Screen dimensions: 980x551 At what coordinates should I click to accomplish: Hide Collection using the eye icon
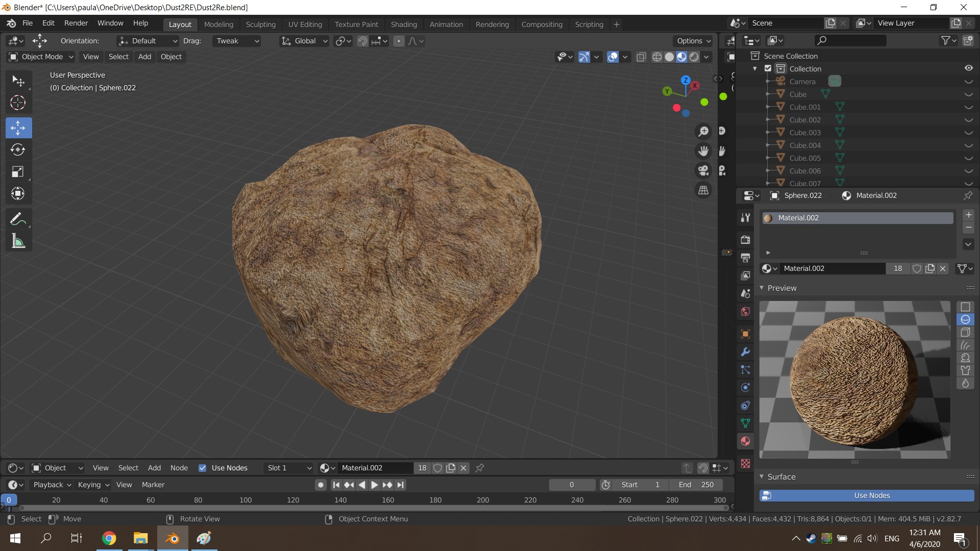click(968, 68)
